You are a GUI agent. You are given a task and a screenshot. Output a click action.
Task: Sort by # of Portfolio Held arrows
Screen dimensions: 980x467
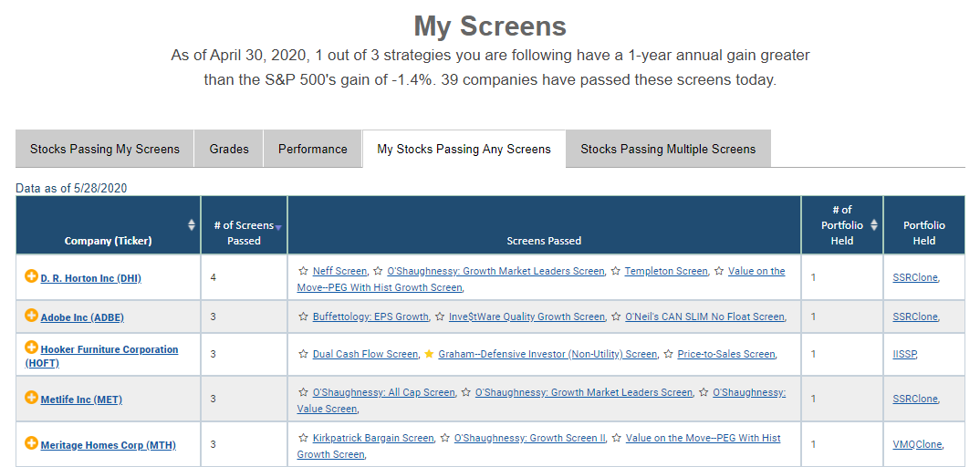pyautogui.click(x=874, y=224)
